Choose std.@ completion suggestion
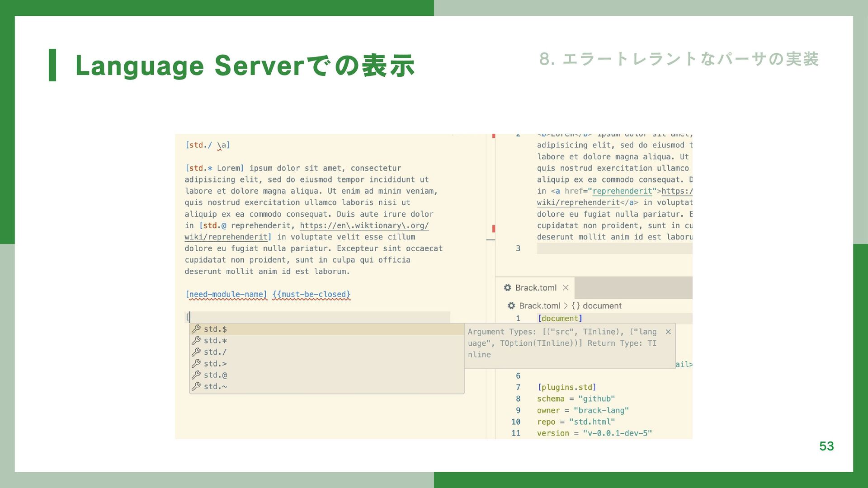The height and width of the screenshot is (488, 868). [x=215, y=375]
